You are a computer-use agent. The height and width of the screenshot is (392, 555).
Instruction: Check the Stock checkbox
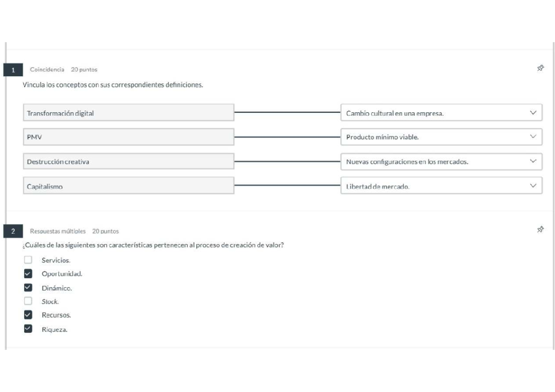(28, 301)
